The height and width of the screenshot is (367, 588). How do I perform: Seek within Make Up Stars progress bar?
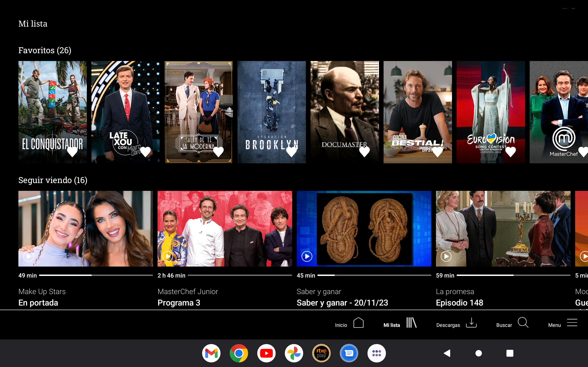96,275
